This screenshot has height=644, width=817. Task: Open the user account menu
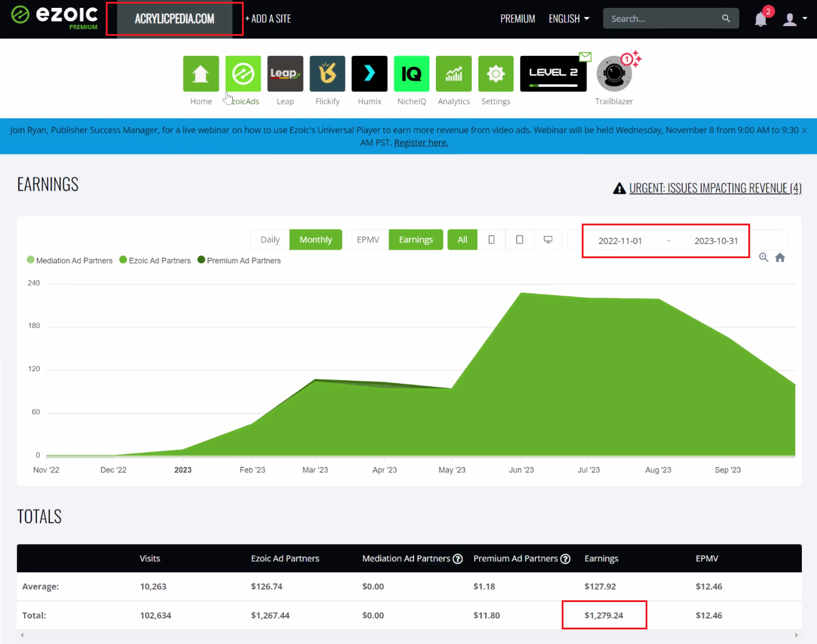click(795, 19)
